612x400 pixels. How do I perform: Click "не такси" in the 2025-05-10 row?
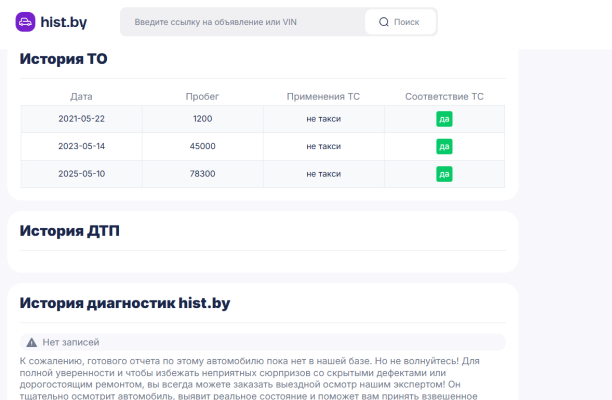pyautogui.click(x=323, y=173)
